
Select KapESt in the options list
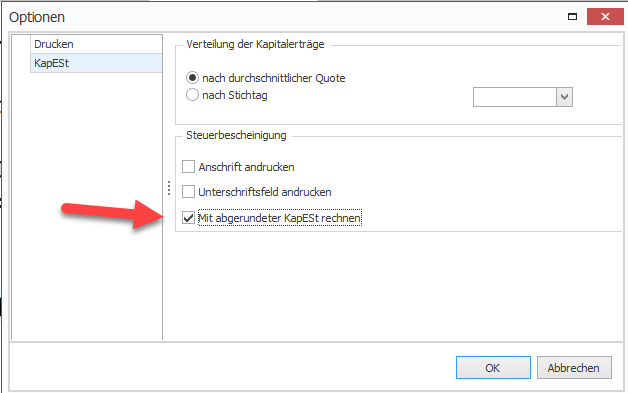(96, 63)
